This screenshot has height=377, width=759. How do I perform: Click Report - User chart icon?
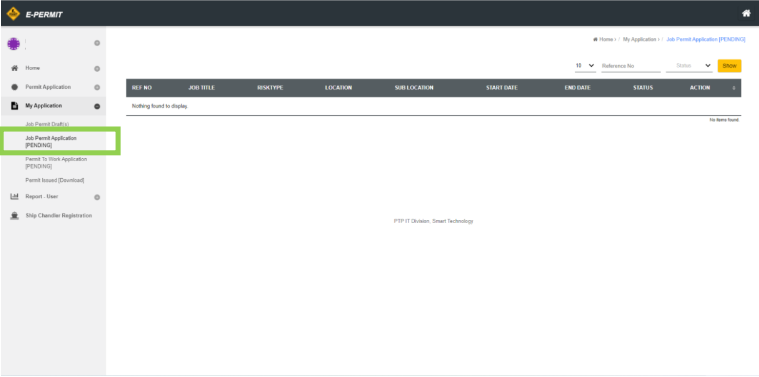(14, 196)
